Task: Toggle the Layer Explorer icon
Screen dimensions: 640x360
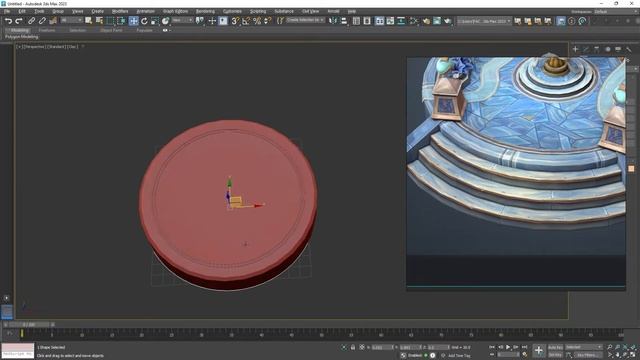Action: click(x=367, y=21)
